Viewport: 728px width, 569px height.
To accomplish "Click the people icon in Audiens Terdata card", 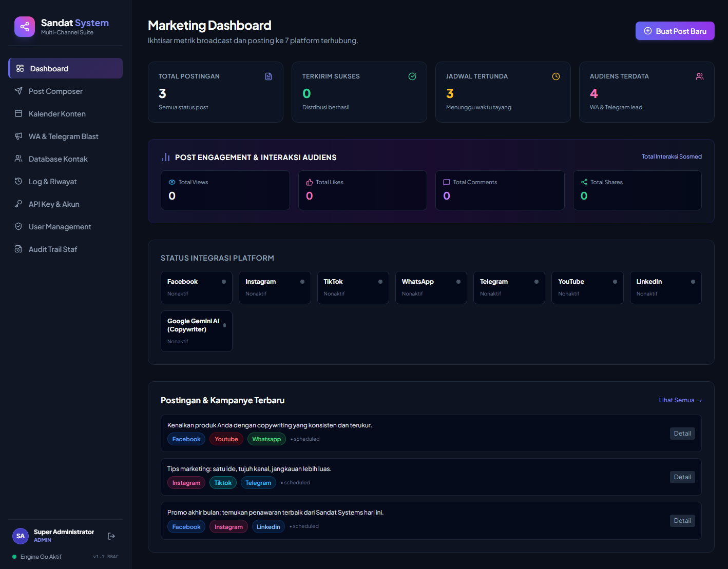I will tap(700, 76).
